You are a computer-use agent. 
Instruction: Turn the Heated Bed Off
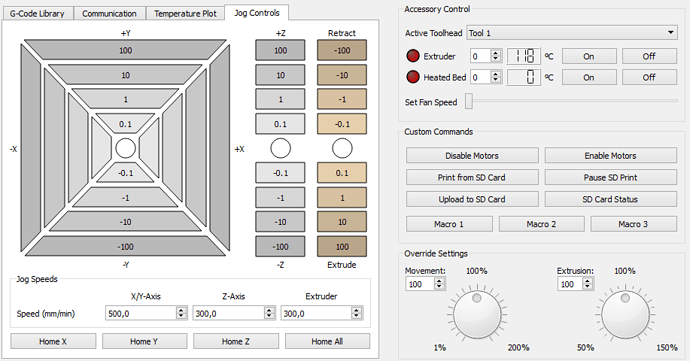click(x=649, y=77)
